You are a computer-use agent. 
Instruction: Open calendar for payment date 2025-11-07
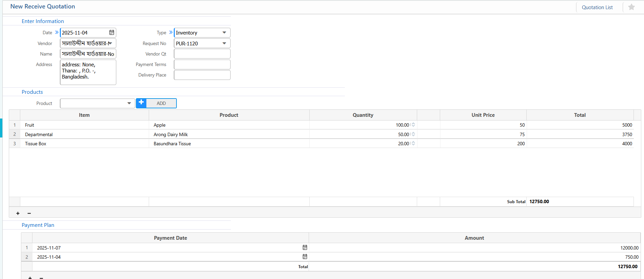(x=305, y=248)
